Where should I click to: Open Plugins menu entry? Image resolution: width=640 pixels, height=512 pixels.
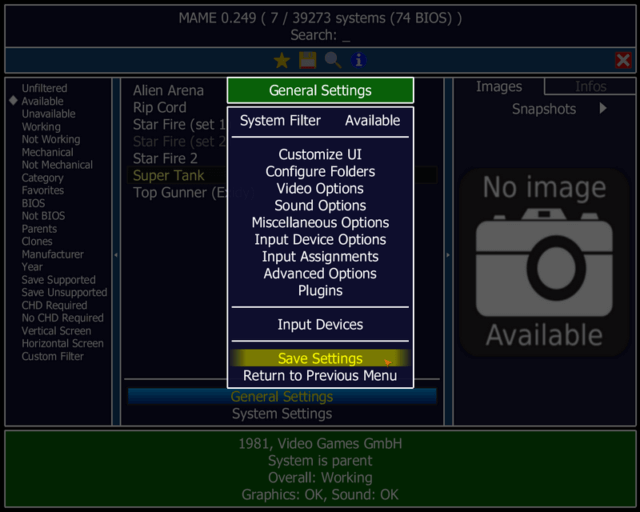pos(320,291)
